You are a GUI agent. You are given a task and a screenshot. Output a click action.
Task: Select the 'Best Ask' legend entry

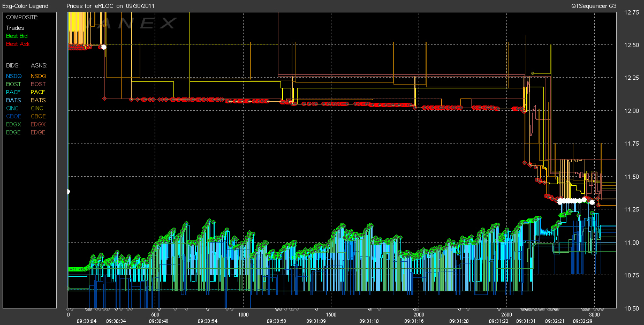pyautogui.click(x=18, y=44)
